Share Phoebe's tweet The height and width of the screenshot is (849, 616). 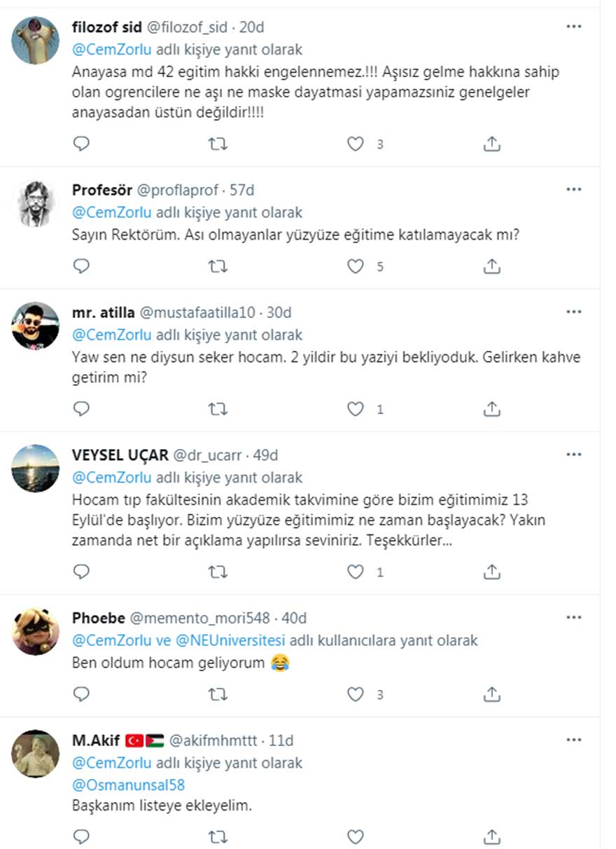[492, 695]
